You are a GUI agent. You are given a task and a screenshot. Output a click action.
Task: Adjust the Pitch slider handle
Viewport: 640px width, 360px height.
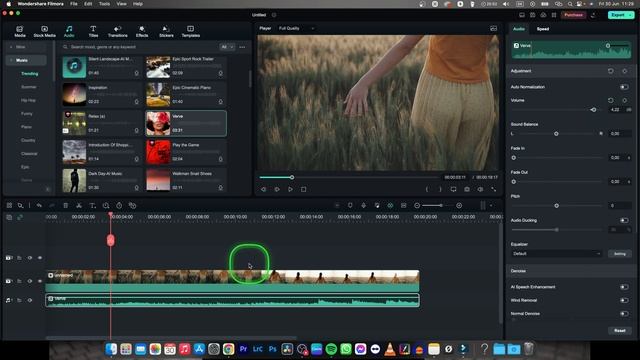[x=556, y=206]
